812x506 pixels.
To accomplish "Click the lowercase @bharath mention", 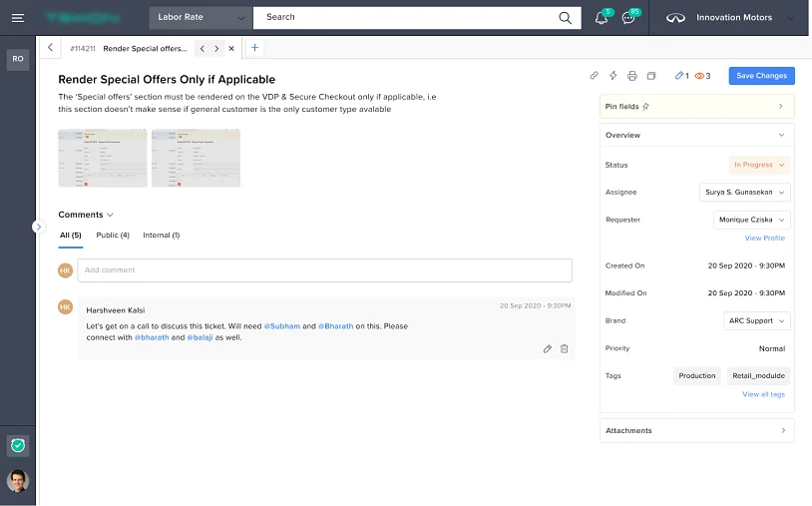I will 152,337.
